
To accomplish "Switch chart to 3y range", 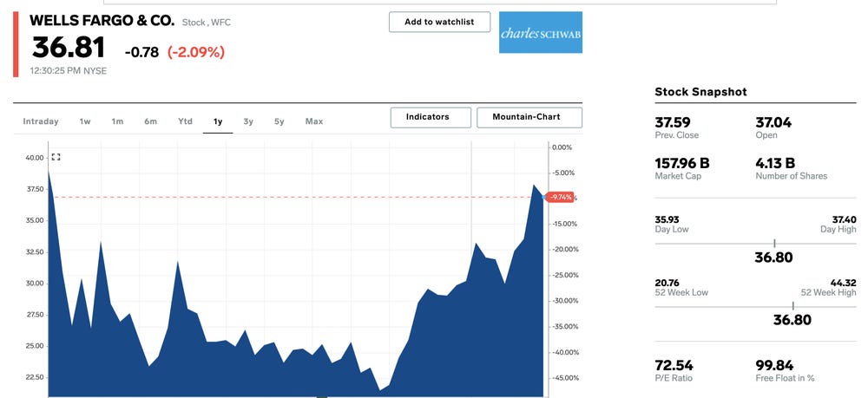I will click(x=248, y=121).
